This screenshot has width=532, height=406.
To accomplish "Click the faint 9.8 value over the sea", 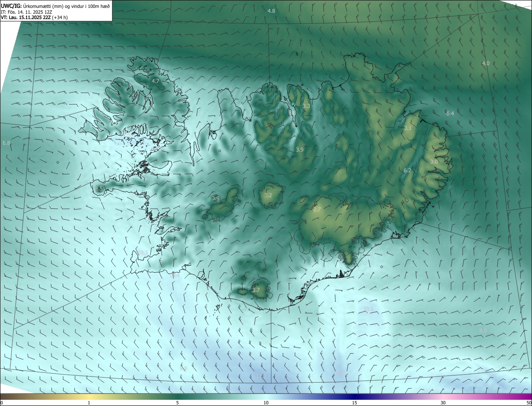I will (183, 369).
